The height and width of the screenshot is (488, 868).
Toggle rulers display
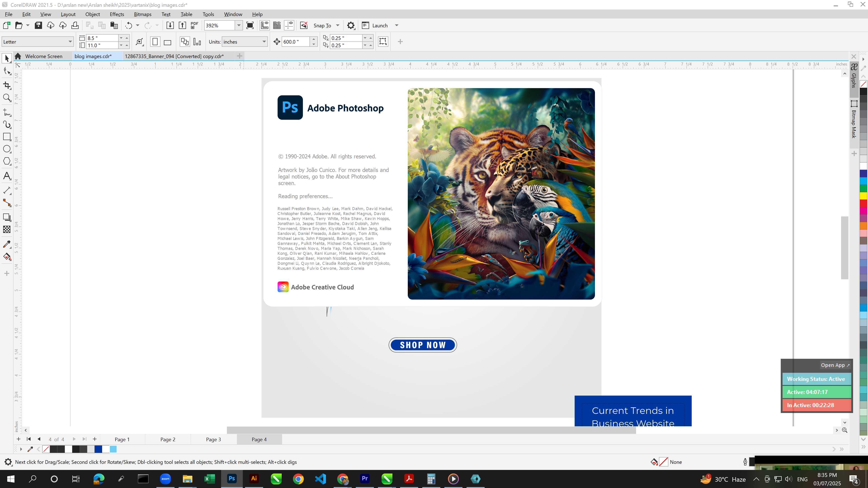265,25
